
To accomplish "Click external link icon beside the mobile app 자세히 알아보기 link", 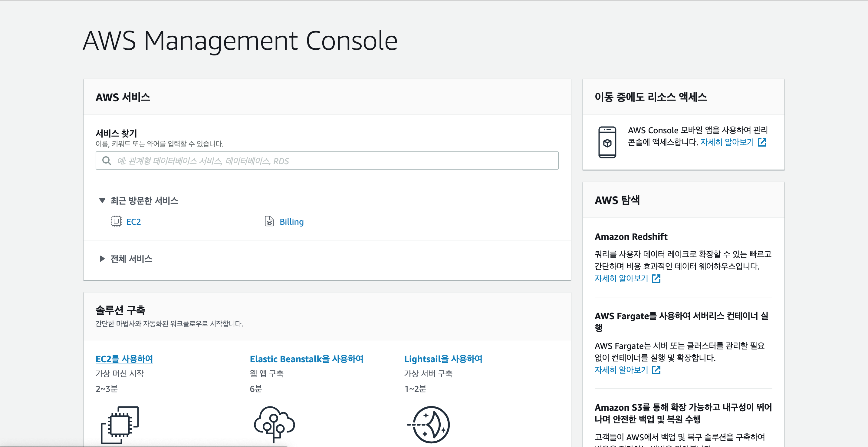I will 761,142.
